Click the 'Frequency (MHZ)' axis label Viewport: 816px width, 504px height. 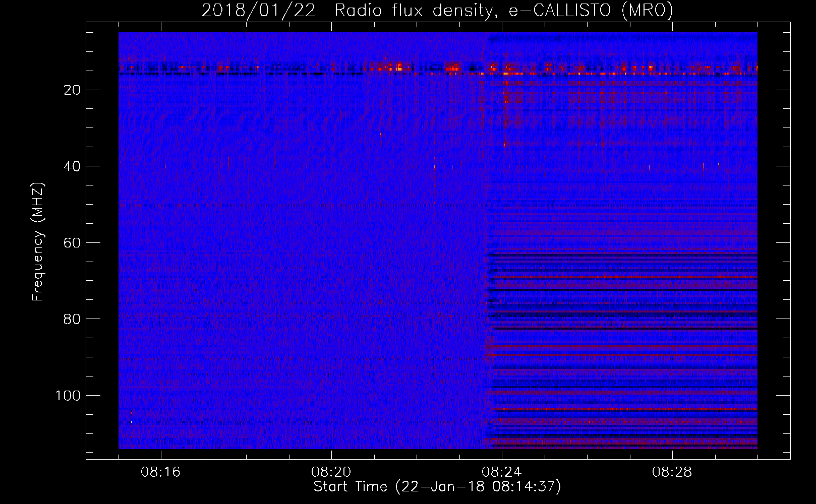tap(38, 242)
